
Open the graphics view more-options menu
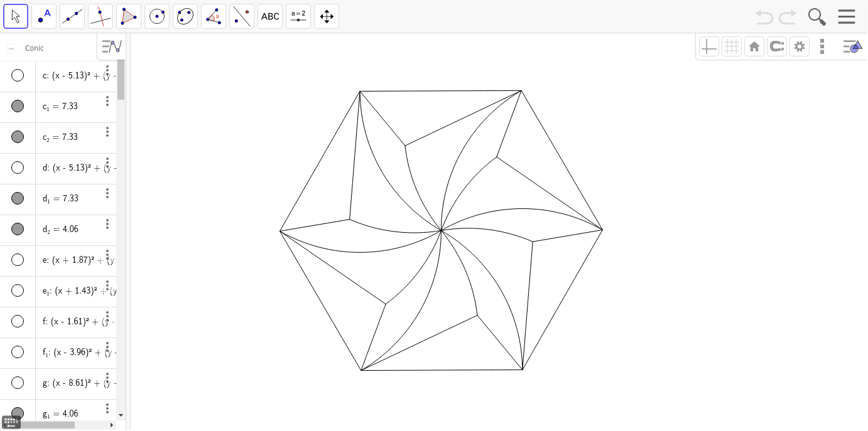click(x=822, y=46)
